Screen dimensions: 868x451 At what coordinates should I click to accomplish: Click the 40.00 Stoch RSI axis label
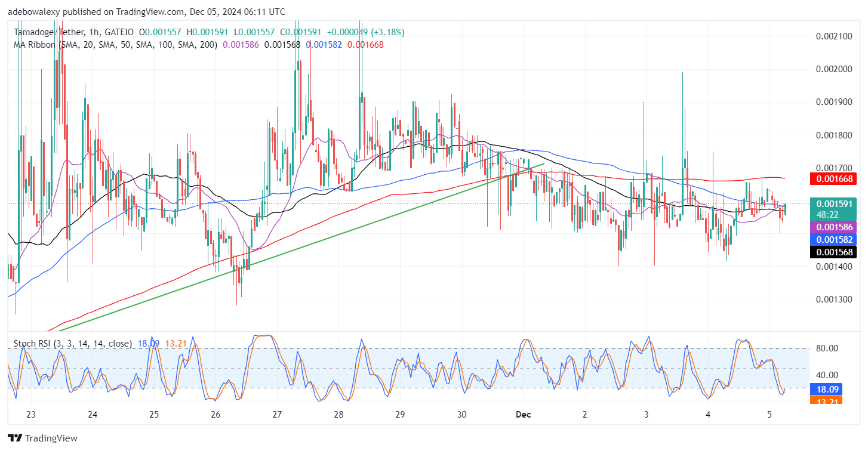[827, 375]
